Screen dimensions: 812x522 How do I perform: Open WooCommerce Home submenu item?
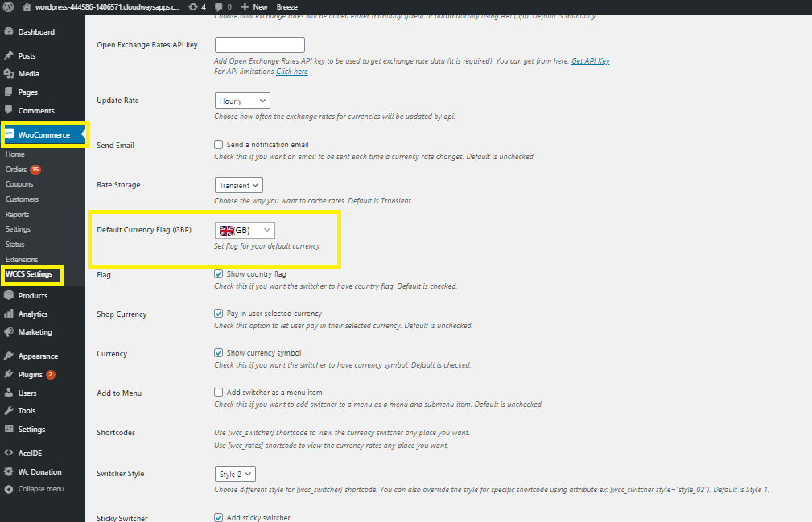tap(15, 154)
